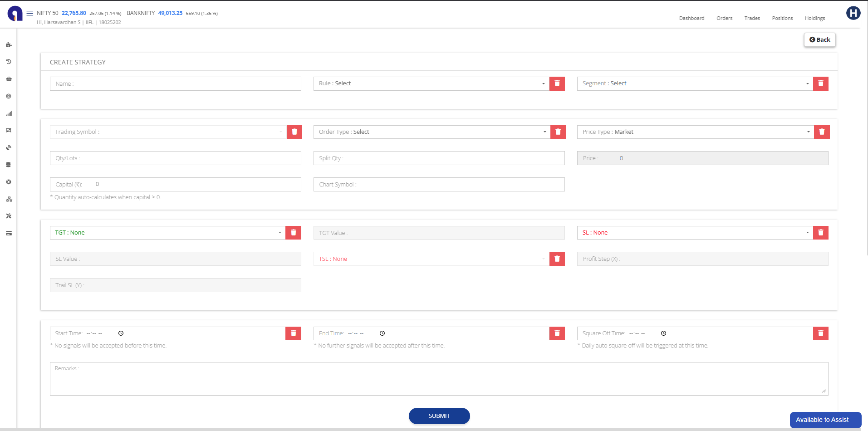Image resolution: width=868 pixels, height=431 pixels.
Task: Click the Back button
Action: pyautogui.click(x=819, y=40)
